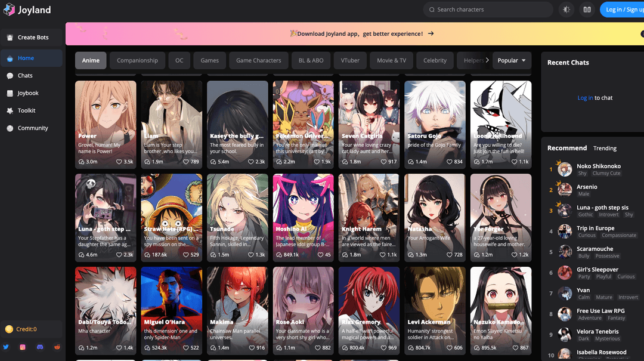Click chat count icon on Nezuko Kamado card
This screenshot has width=644, height=361.
[x=476, y=348]
